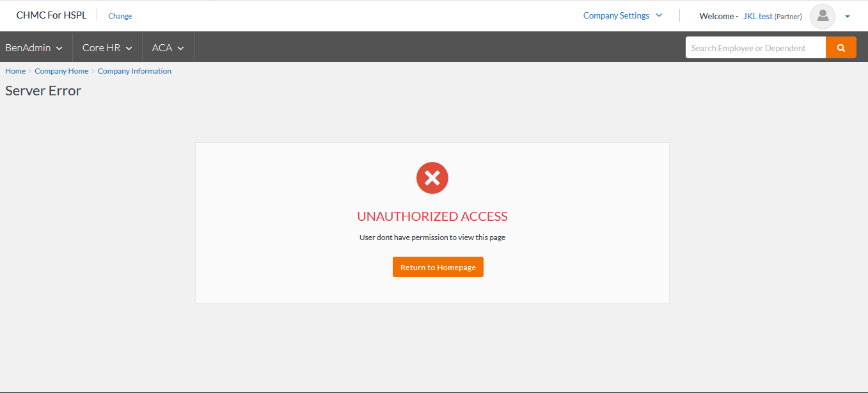Image resolution: width=868 pixels, height=393 pixels.
Task: Expand the chevron beside Company Settings
Action: pyautogui.click(x=659, y=15)
